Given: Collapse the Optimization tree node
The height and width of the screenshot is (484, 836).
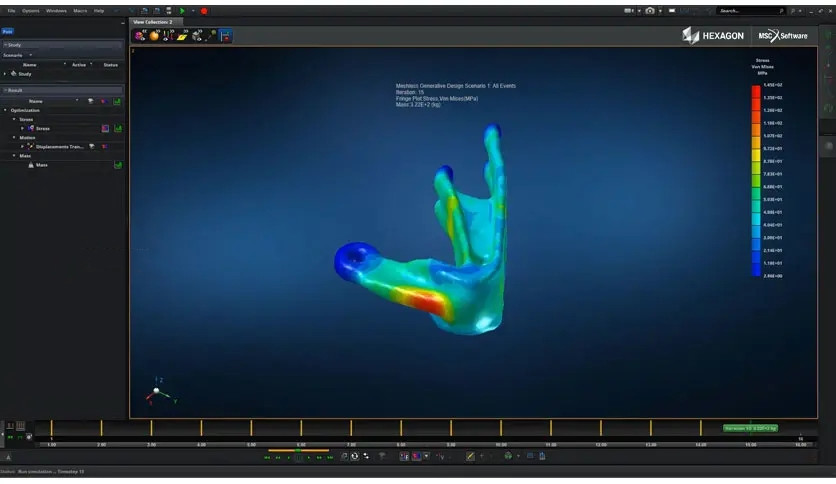Looking at the screenshot, I should (x=5, y=110).
